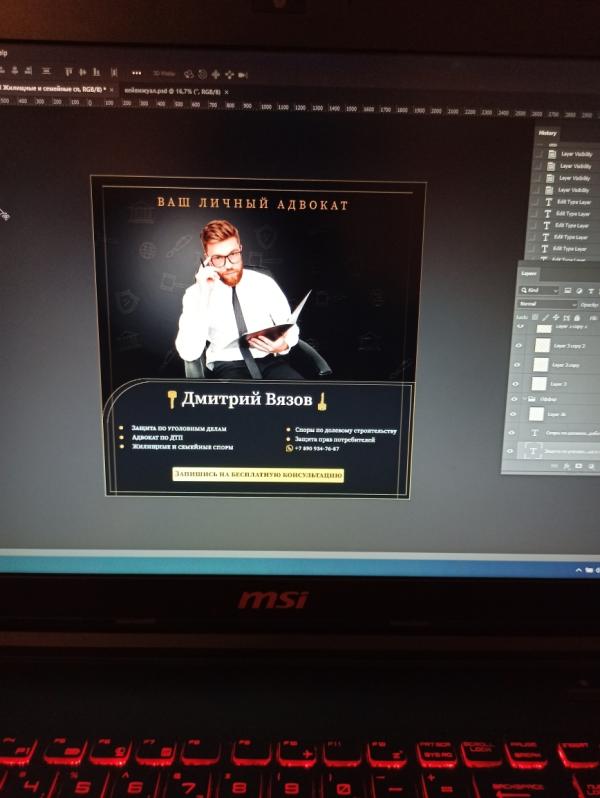Open the three-dots align options

(136, 73)
